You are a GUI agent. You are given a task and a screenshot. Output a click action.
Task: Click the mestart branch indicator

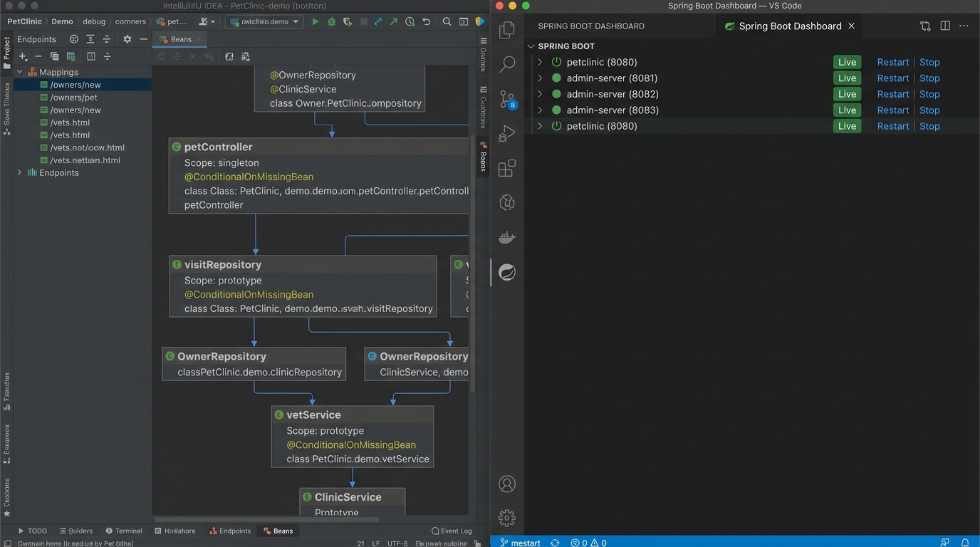[521, 543]
